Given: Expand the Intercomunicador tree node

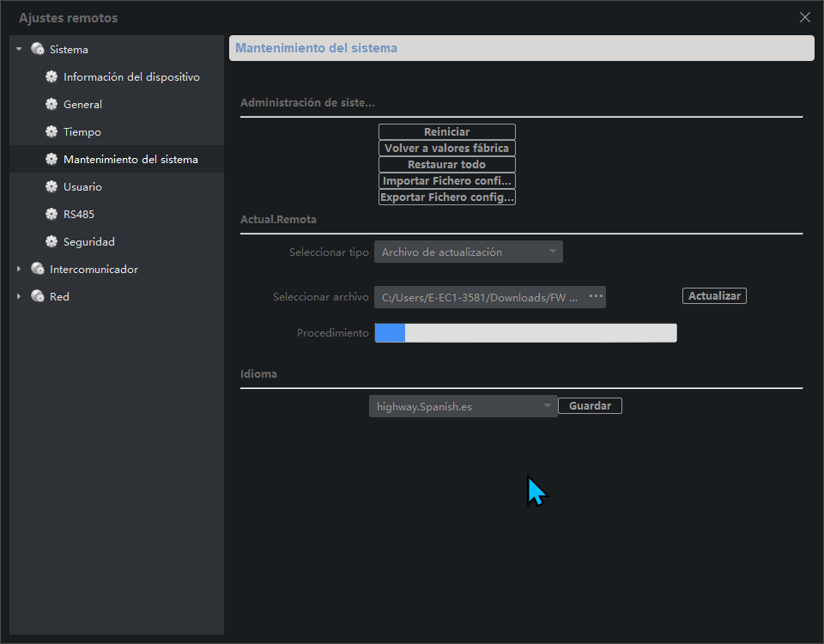Looking at the screenshot, I should click(x=19, y=269).
